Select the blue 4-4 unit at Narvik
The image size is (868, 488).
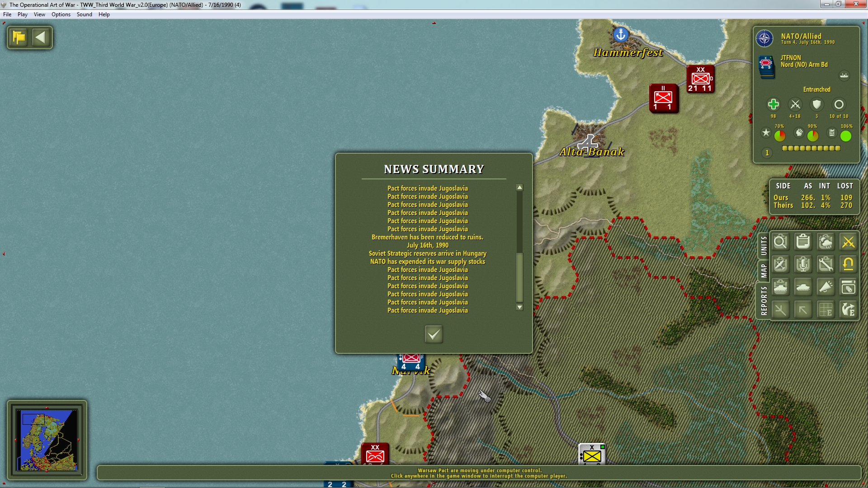(x=410, y=362)
